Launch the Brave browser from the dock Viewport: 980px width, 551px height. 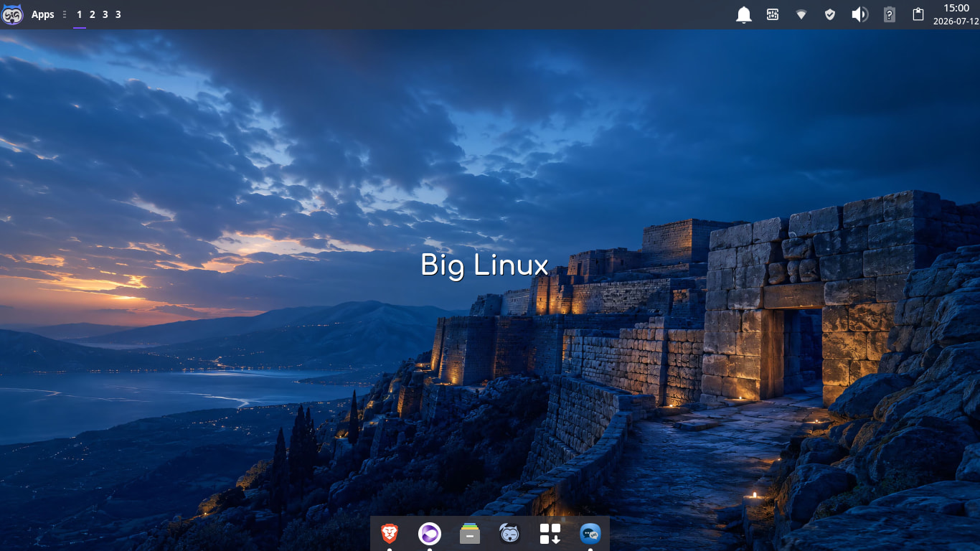pos(390,534)
